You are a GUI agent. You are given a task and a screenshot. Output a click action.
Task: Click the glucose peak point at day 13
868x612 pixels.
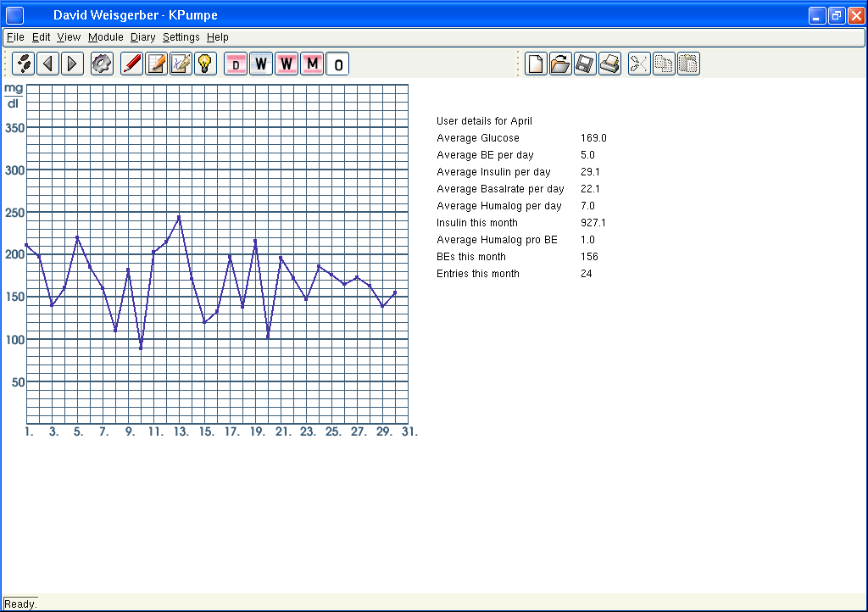179,217
